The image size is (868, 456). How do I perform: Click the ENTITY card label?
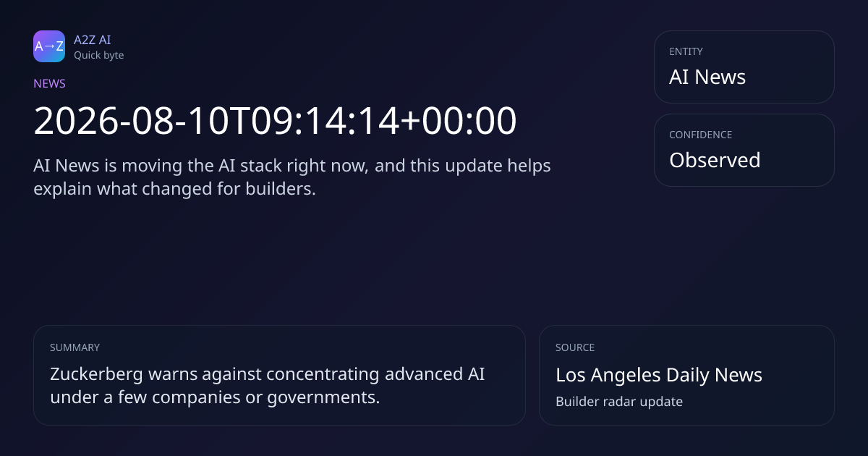click(686, 51)
